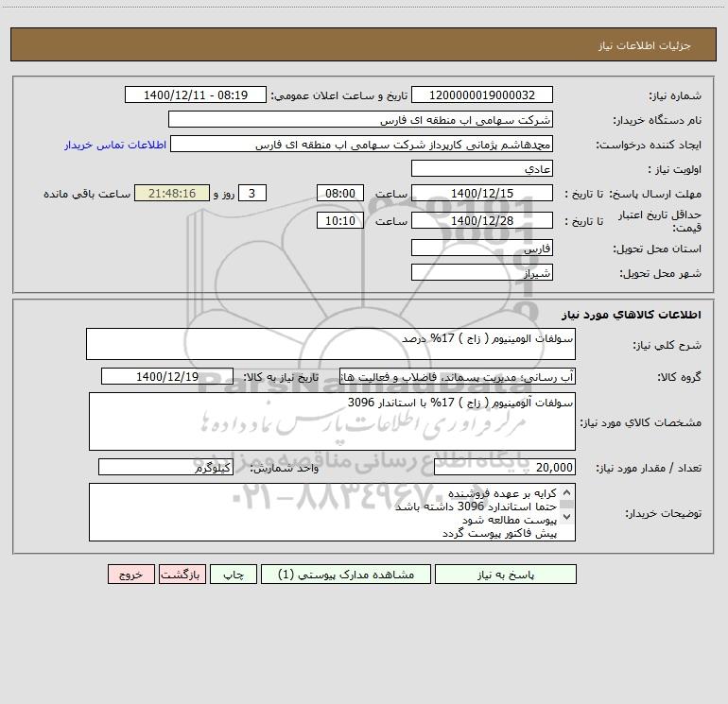Viewport: 728px width, 704px height.
Task: Click the announcement date field 1400/12/11 - 08:19
Action: 196,94
